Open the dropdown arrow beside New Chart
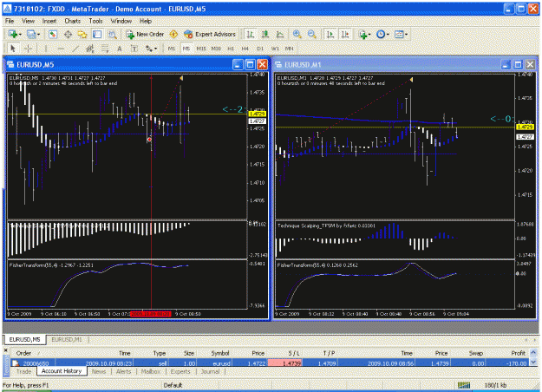 pyautogui.click(x=20, y=35)
